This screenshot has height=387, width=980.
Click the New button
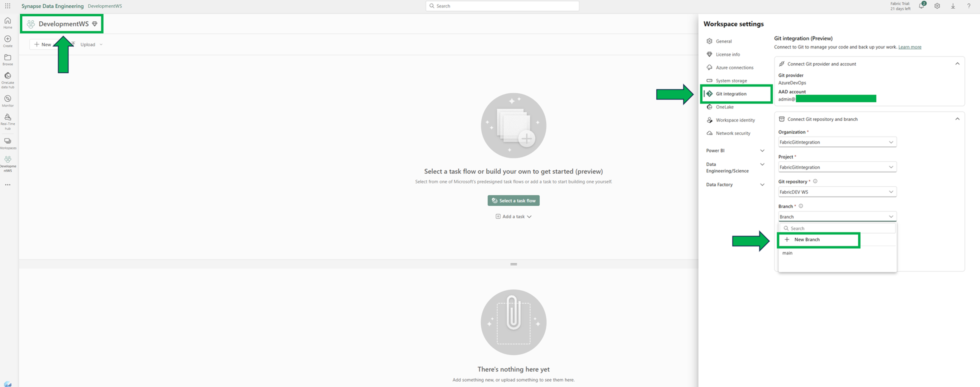(43, 45)
